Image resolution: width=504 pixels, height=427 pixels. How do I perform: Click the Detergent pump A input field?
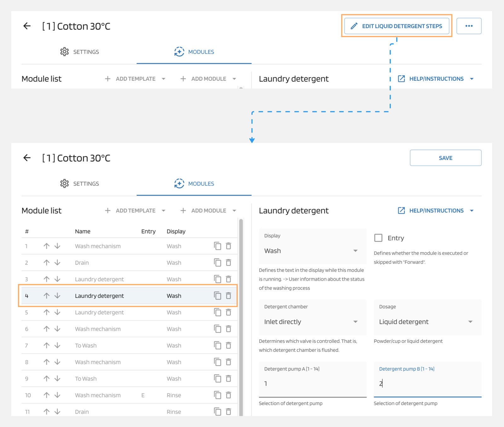point(312,383)
